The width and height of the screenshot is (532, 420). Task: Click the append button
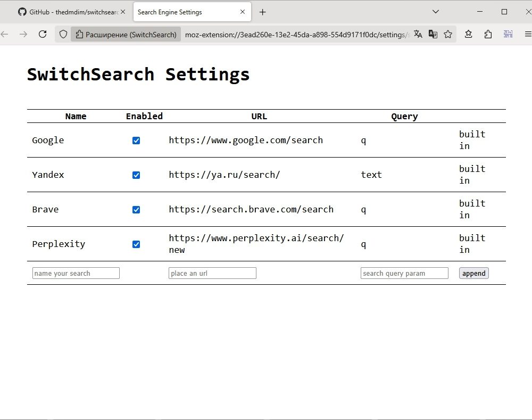(x=474, y=273)
